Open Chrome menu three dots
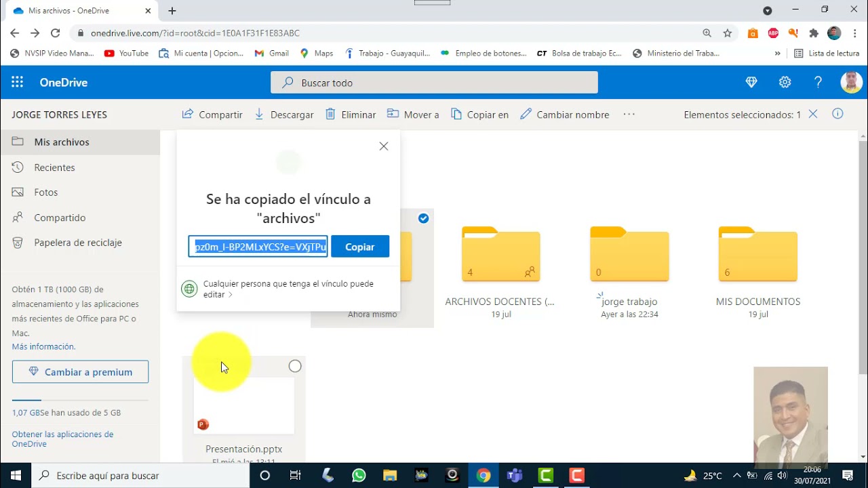The height and width of the screenshot is (488, 868). [854, 33]
